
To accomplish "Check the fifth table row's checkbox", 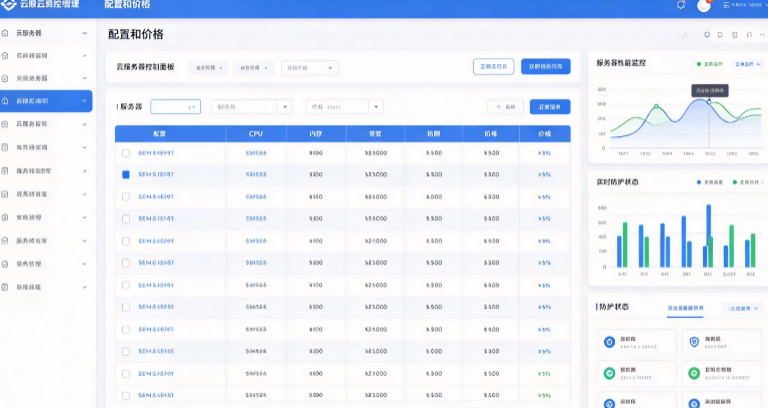I will [x=126, y=241].
